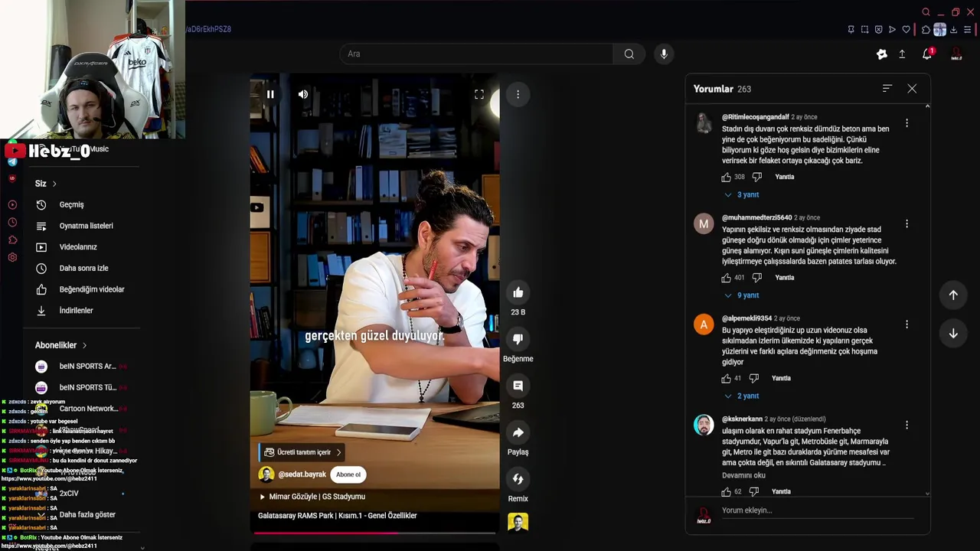
Task: Click the browser profile avatar thumbnail
Action: point(939,30)
